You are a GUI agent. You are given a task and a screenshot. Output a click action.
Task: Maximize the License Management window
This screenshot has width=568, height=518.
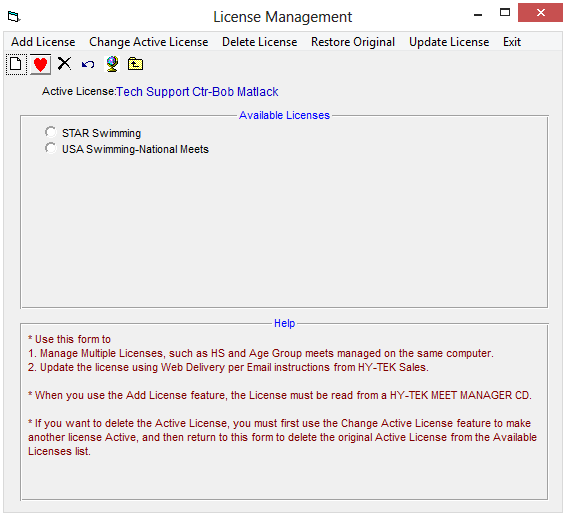coord(505,13)
